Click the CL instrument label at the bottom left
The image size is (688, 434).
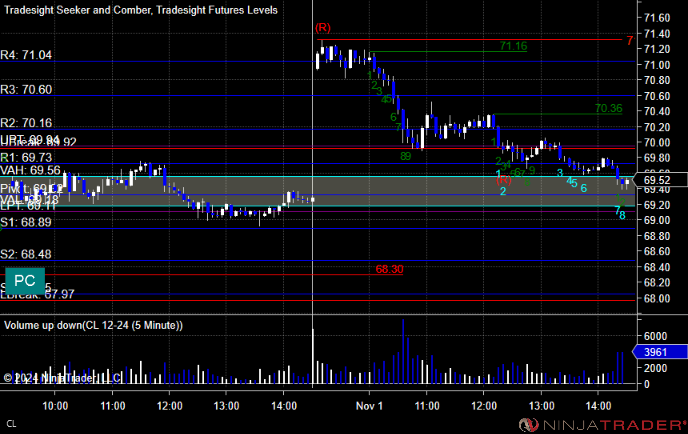[11, 424]
